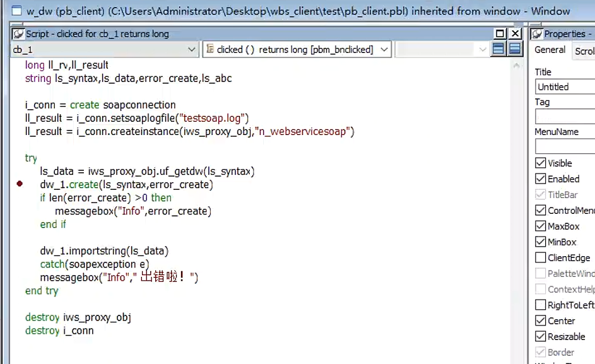The width and height of the screenshot is (595, 364).
Task: Click the window icon in the title bar
Action: (x=16, y=11)
